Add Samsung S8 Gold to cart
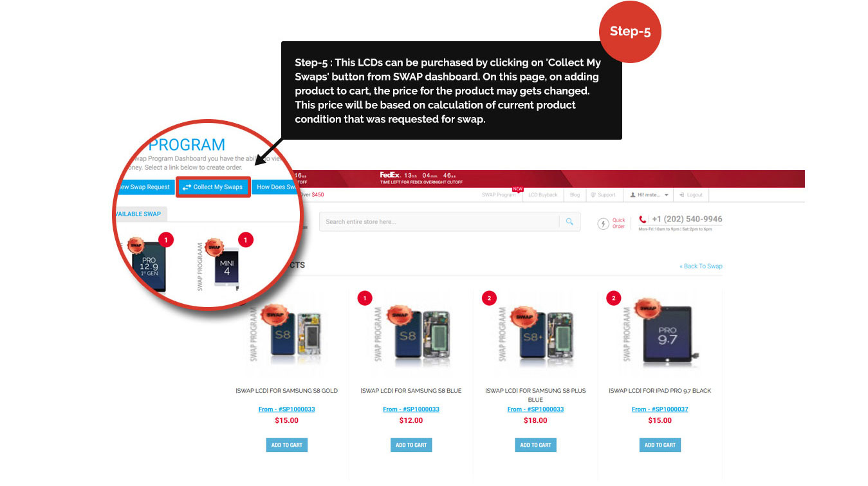Image resolution: width=868 pixels, height=486 pixels. [287, 445]
